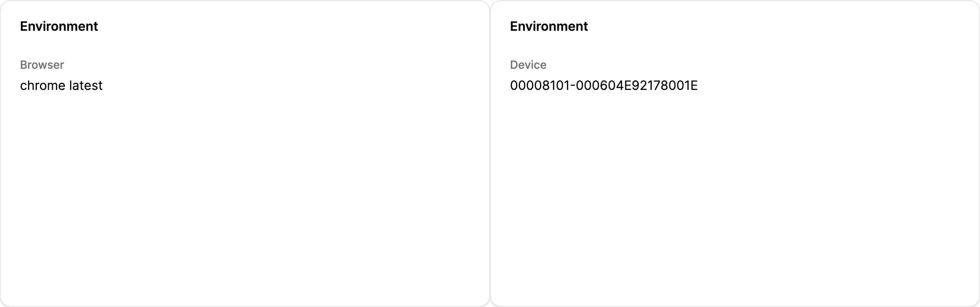Click the '00008101' prefix of device ID

click(x=540, y=86)
